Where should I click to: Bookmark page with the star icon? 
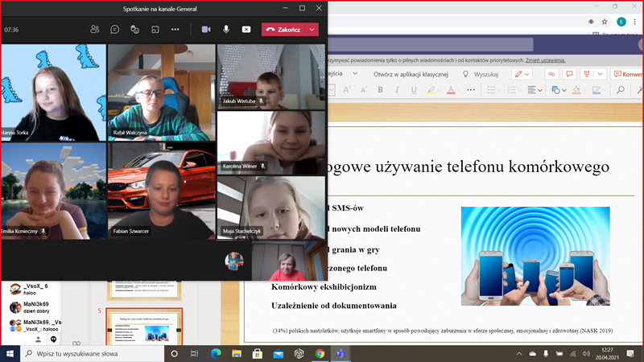coord(605,22)
